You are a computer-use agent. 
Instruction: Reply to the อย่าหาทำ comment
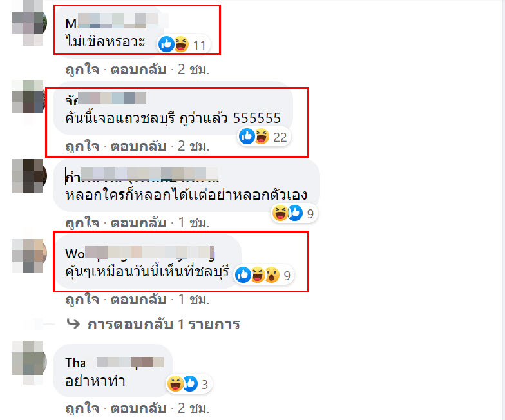pos(138,408)
